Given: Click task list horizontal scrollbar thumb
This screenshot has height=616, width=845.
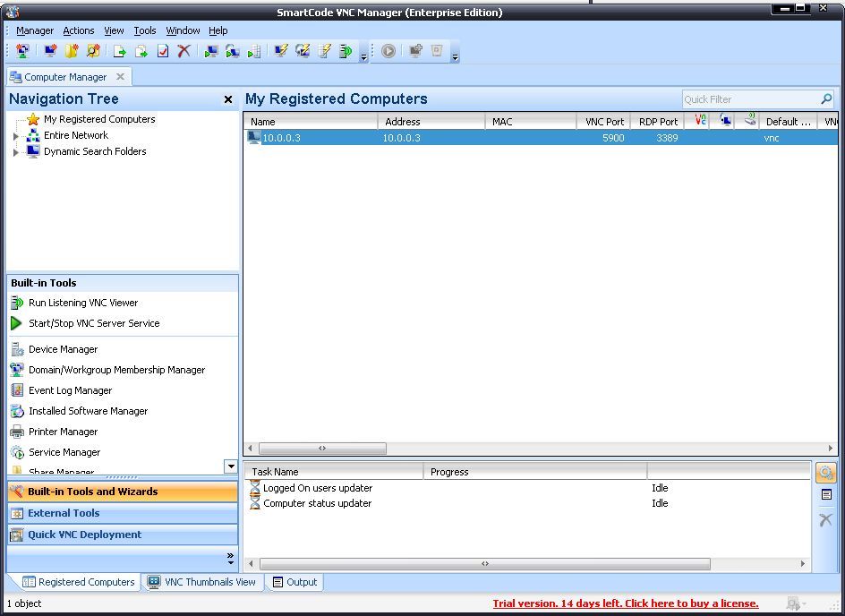Looking at the screenshot, I should coord(485,564).
